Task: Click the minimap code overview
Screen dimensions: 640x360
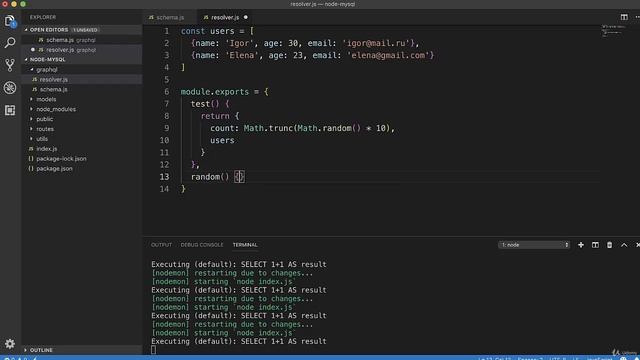Action: (x=613, y=31)
